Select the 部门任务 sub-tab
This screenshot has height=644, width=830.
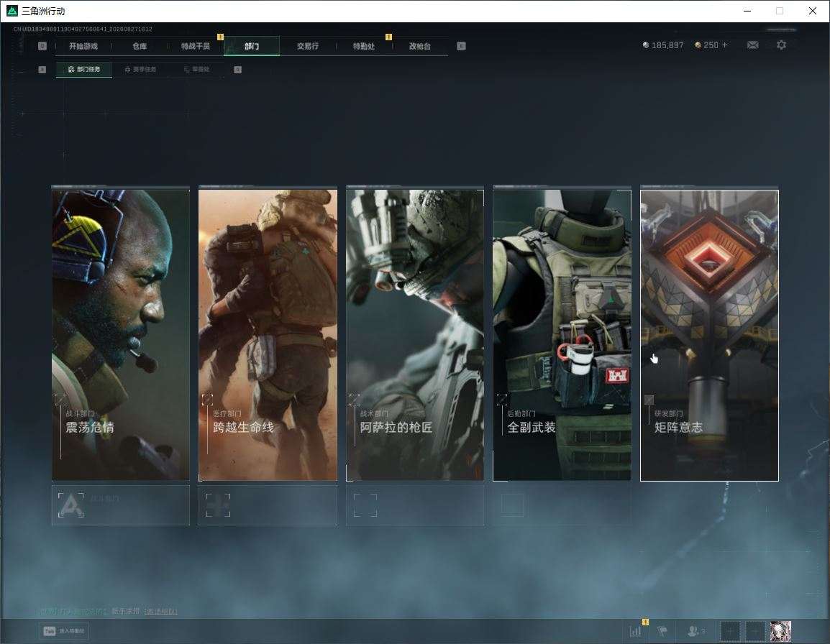click(x=84, y=69)
